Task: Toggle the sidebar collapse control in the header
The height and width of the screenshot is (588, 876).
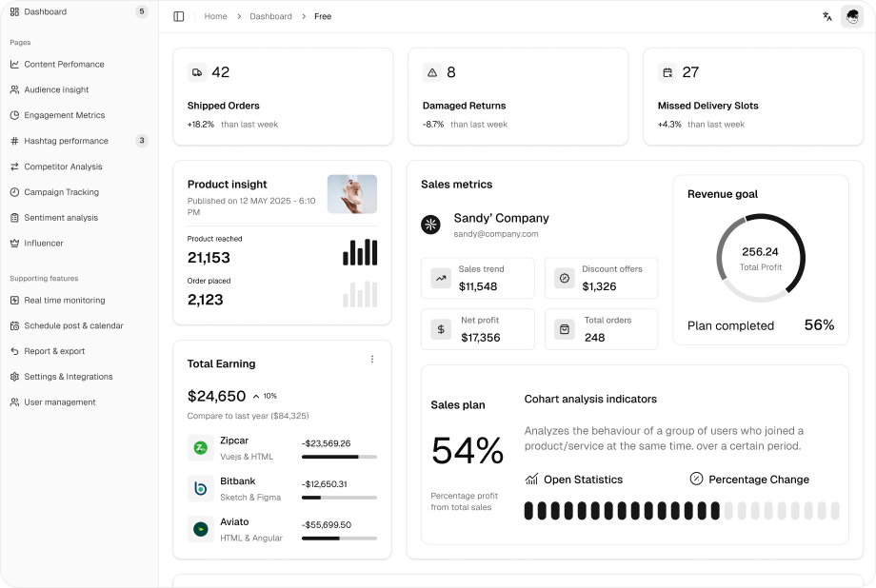Action: pos(178,16)
